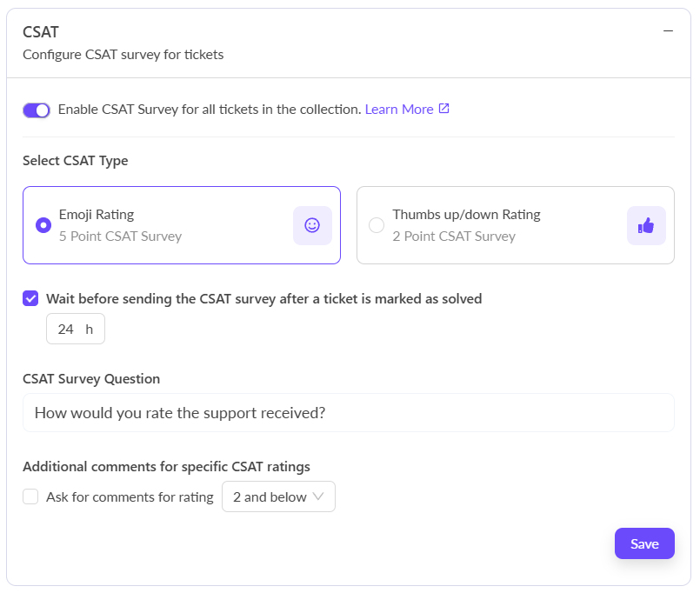Select the Emoji Rating radio button
Viewport: 700px width, 593px height.
pyautogui.click(x=43, y=225)
